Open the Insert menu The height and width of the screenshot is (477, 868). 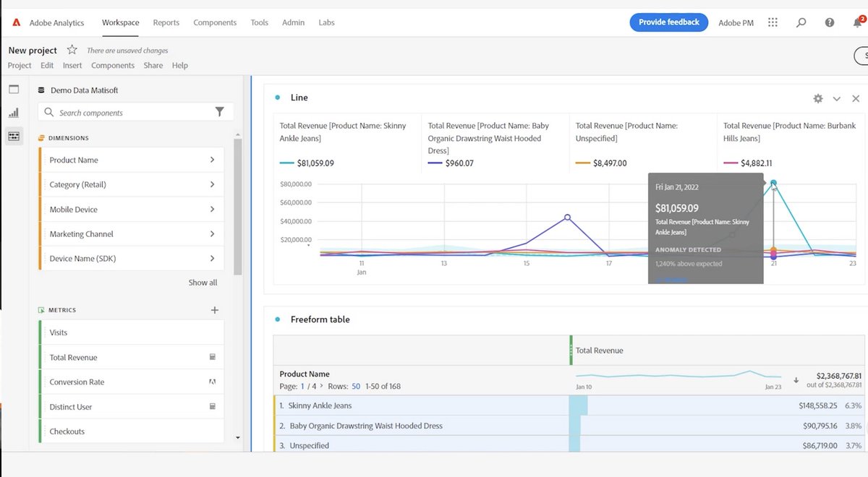click(x=72, y=65)
